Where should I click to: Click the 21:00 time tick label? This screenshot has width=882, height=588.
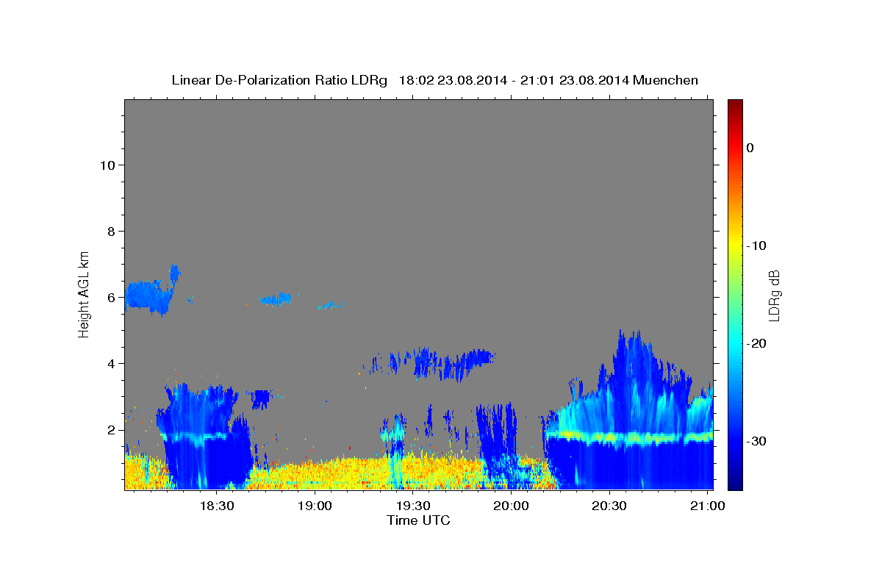click(x=706, y=506)
